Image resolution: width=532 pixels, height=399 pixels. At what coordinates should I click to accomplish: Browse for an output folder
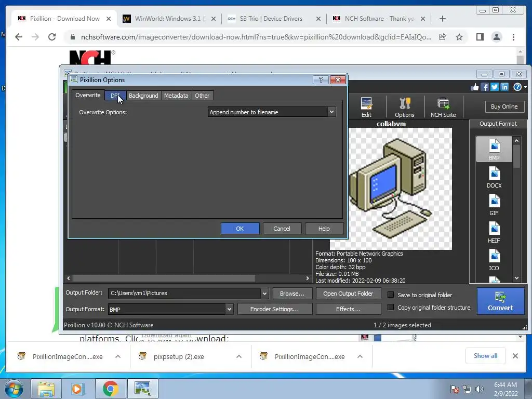292,294
